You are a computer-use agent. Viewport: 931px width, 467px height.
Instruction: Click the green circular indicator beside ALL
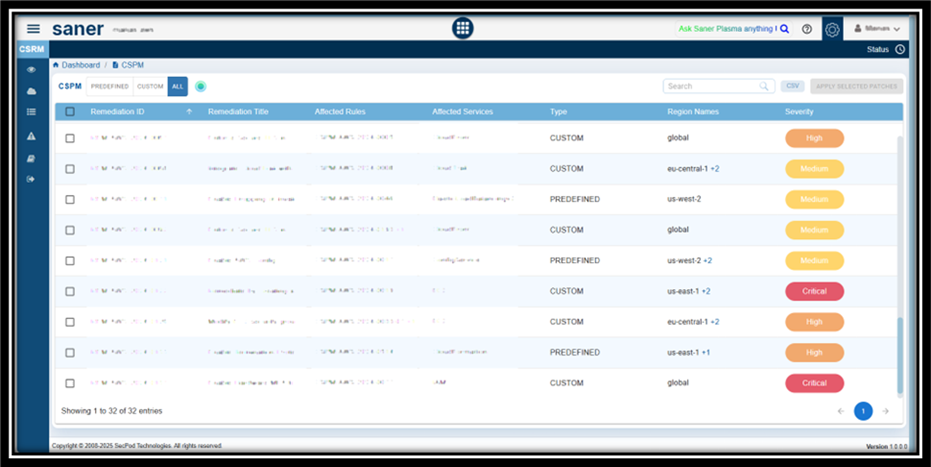(201, 86)
